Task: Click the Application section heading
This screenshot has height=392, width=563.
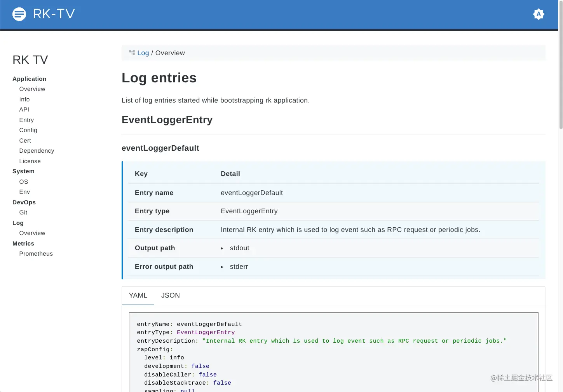Action: coord(29,79)
